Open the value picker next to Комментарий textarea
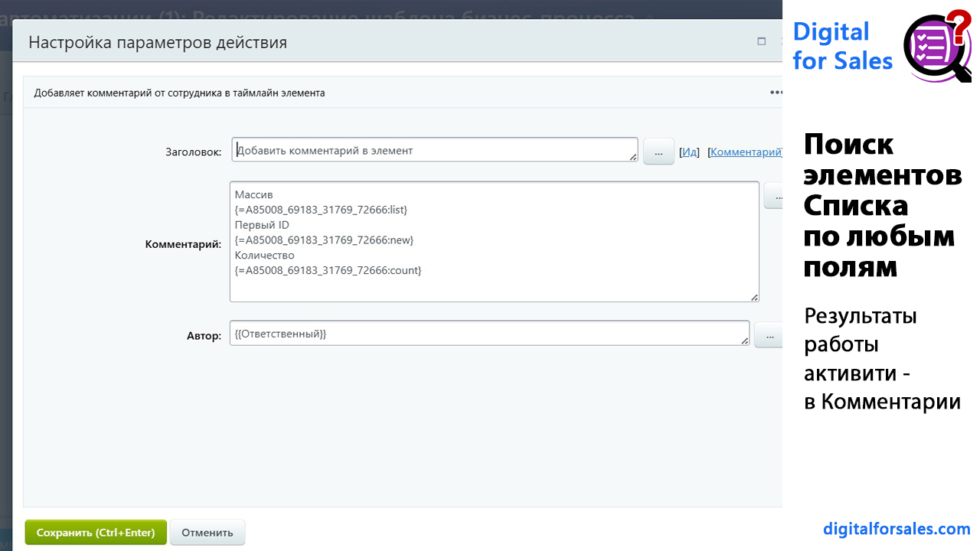The width and height of the screenshot is (980, 551). (773, 196)
